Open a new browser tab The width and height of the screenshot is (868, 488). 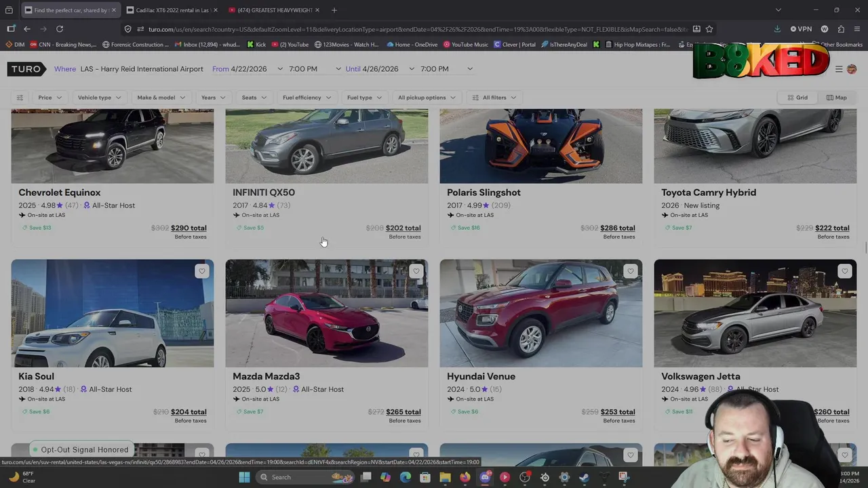(x=334, y=10)
